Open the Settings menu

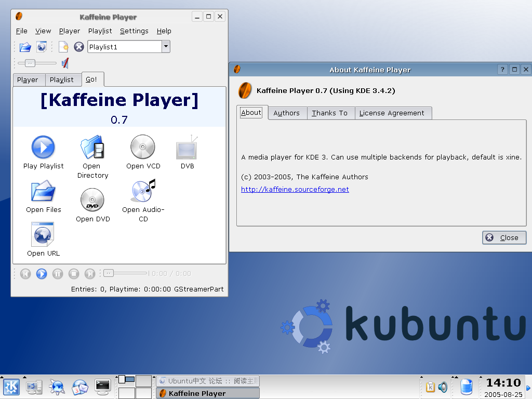click(134, 31)
